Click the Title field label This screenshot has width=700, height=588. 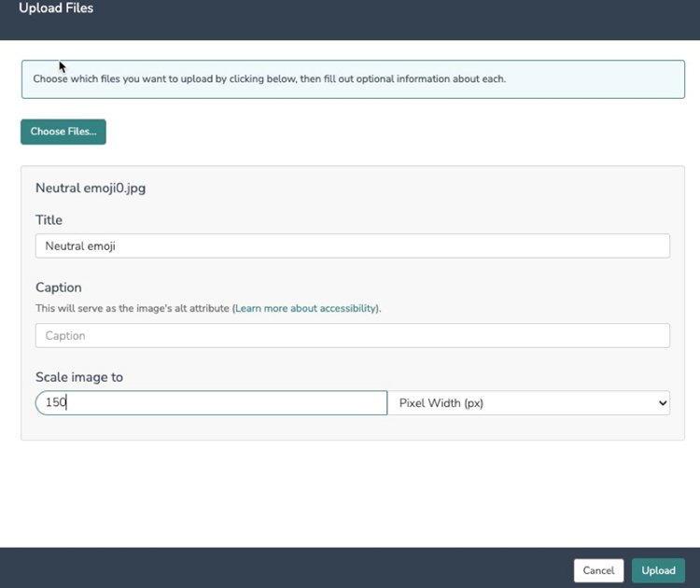49,220
